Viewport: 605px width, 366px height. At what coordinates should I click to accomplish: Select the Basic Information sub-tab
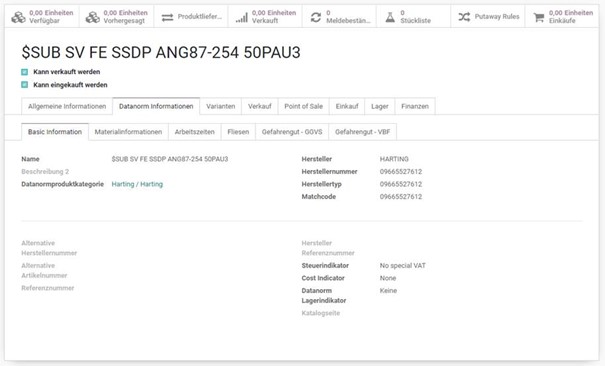pyautogui.click(x=55, y=132)
